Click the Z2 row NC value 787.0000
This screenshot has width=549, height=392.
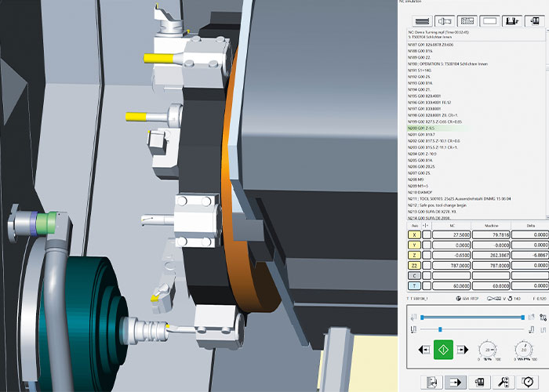tap(452, 265)
